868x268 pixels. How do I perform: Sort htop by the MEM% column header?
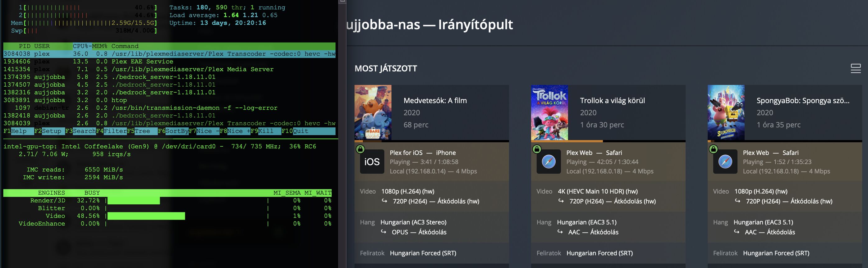(x=99, y=46)
